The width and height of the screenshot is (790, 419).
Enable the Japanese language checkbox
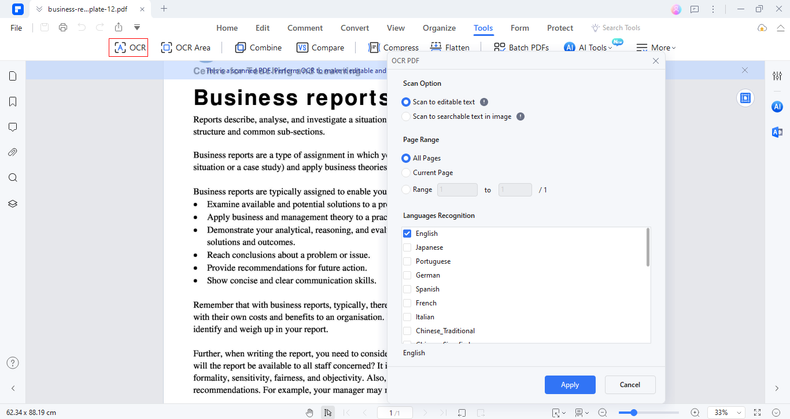pyautogui.click(x=407, y=247)
